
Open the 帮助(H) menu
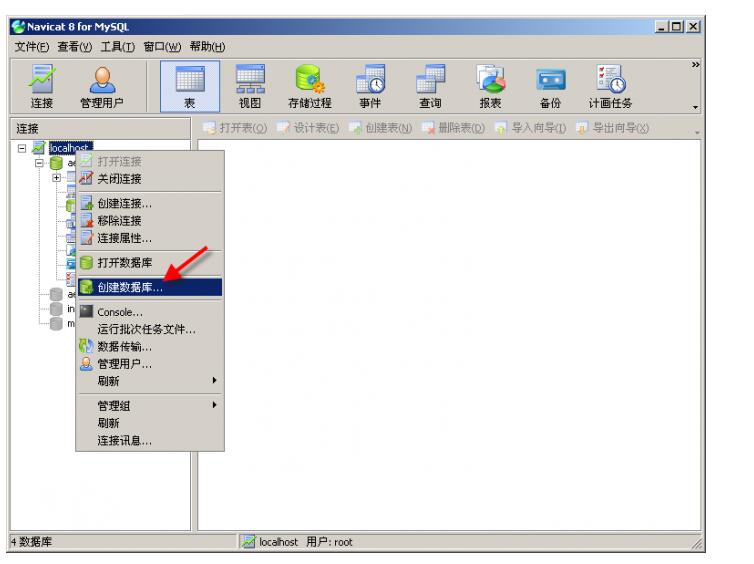(x=207, y=47)
